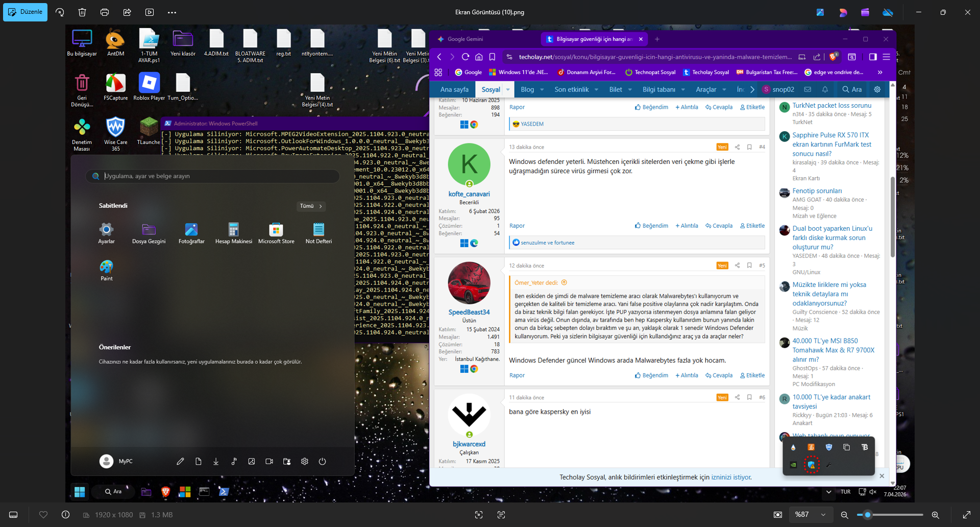This screenshot has height=527, width=980.
Task: Zoom out with the minus magnifier icon
Action: click(845, 515)
